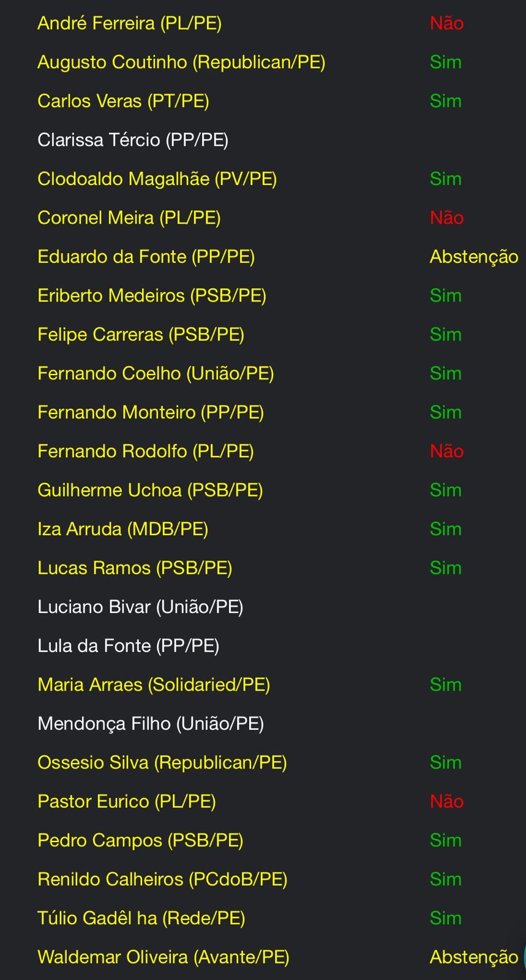Image resolution: width=526 pixels, height=980 pixels.
Task: Open Mendonça Filho (União/PE) entry
Action: (151, 724)
